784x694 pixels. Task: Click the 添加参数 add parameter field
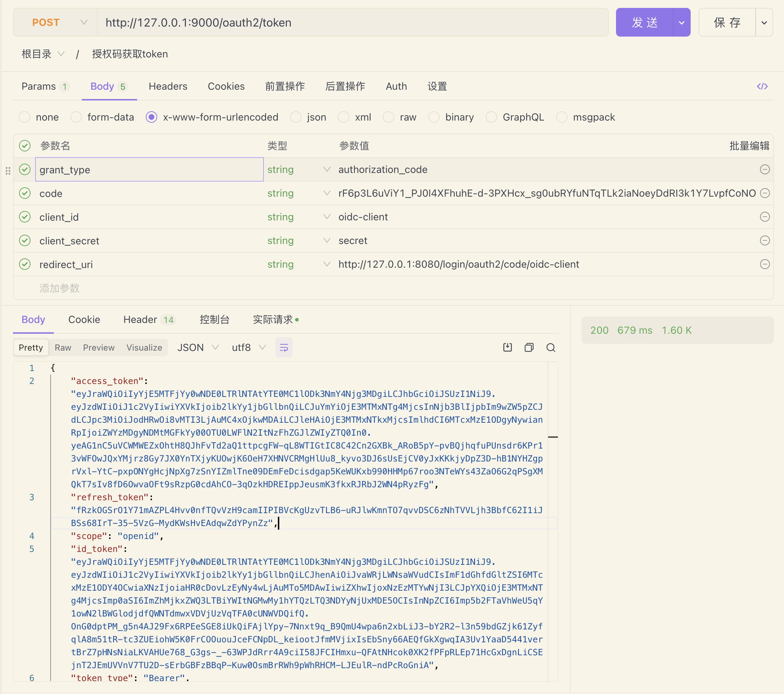pyautogui.click(x=60, y=288)
